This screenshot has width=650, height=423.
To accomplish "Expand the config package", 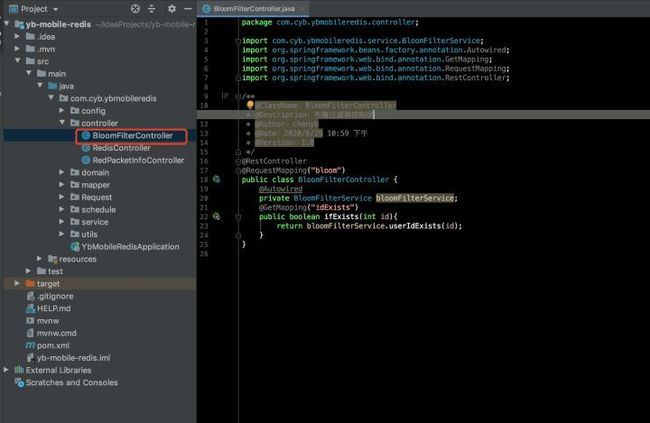I will point(62,110).
